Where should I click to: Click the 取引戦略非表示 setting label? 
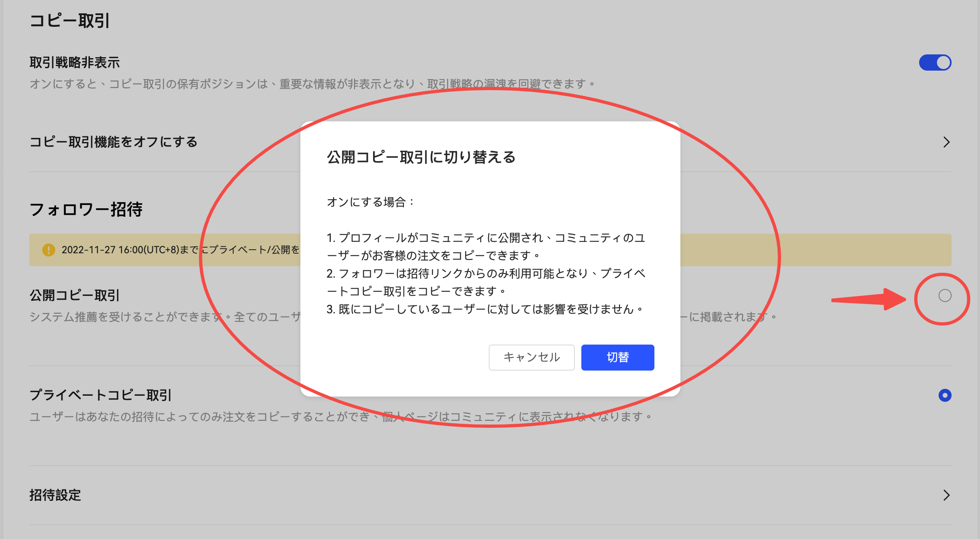pyautogui.click(x=75, y=63)
